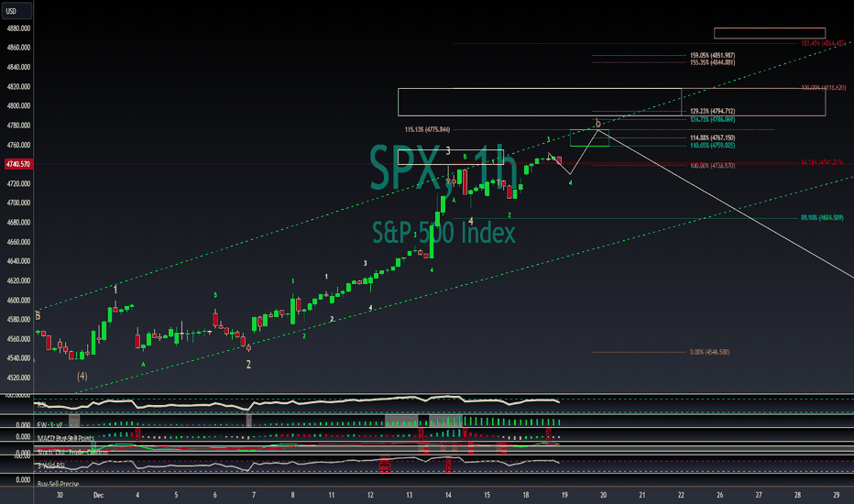Click date 11 on the time axis
The image size is (854, 504).
pyautogui.click(x=331, y=495)
